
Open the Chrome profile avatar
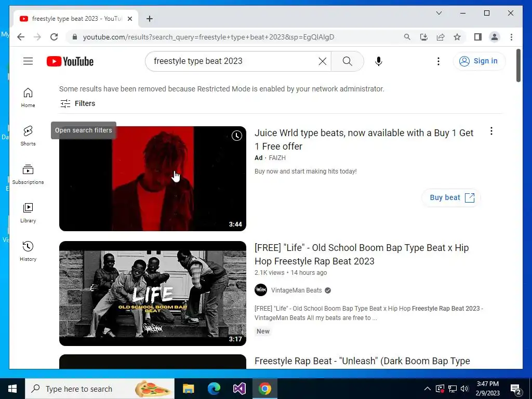pyautogui.click(x=495, y=37)
